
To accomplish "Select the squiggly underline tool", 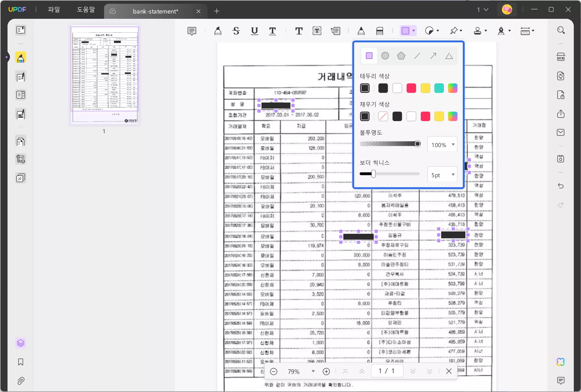I will pyautogui.click(x=273, y=31).
